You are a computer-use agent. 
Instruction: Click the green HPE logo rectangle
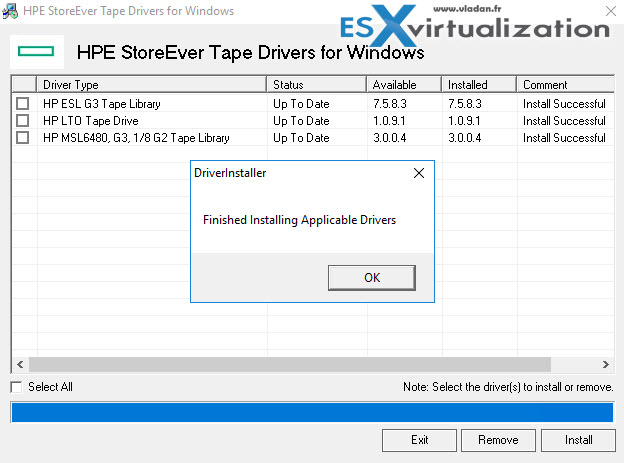click(36, 51)
